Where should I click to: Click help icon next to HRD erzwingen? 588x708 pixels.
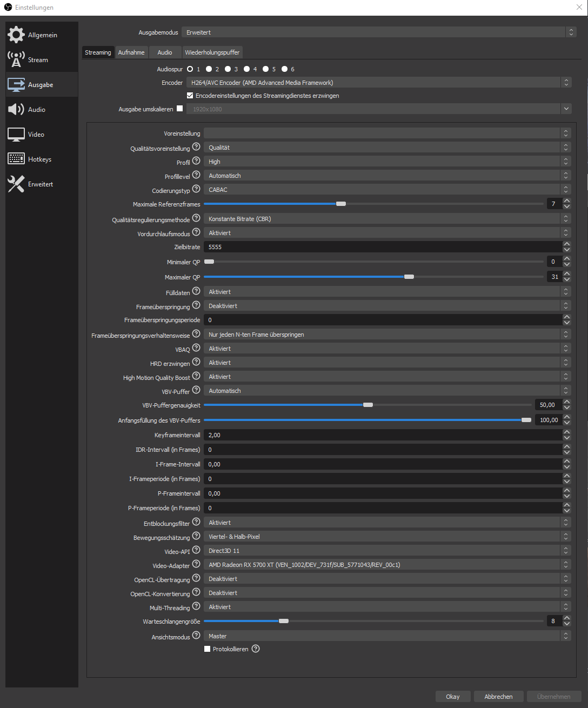(x=196, y=362)
